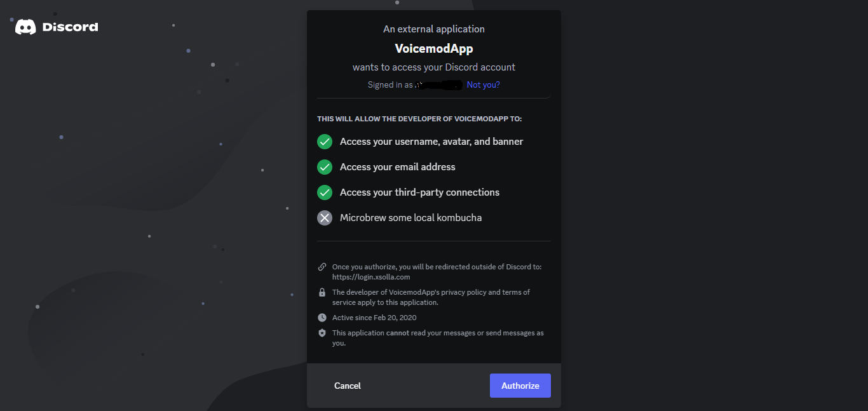The image size is (868, 411).
Task: Click "Access your username, avatar, and banner" text
Action: (431, 142)
